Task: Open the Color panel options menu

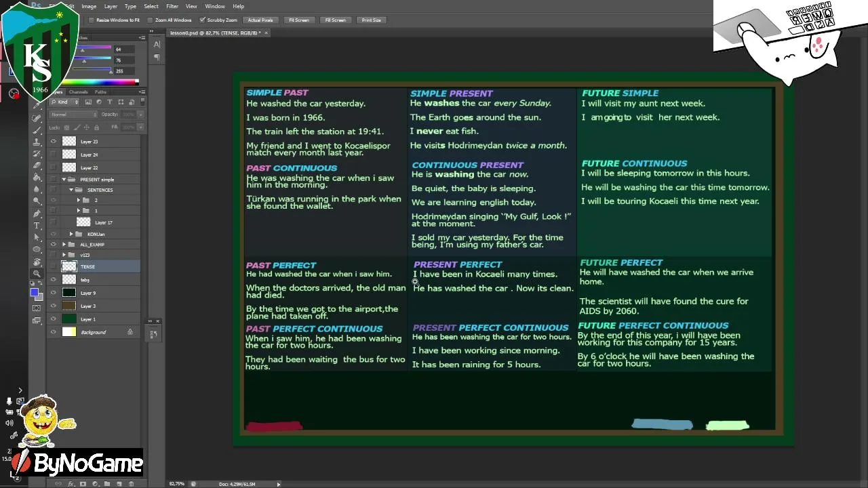Action: 141,38
